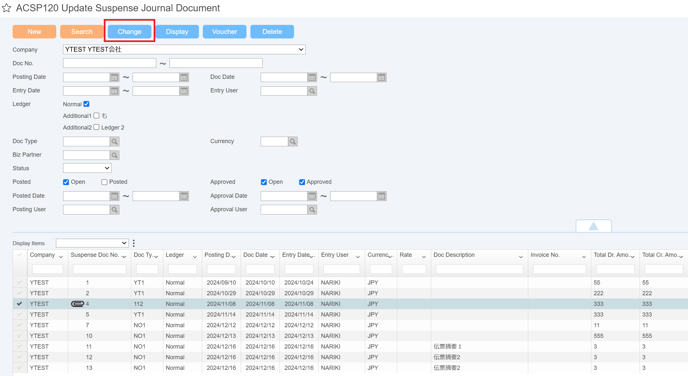Sort by the Invoice No. column header
Viewport: 688px width, 376px height.
coord(545,255)
